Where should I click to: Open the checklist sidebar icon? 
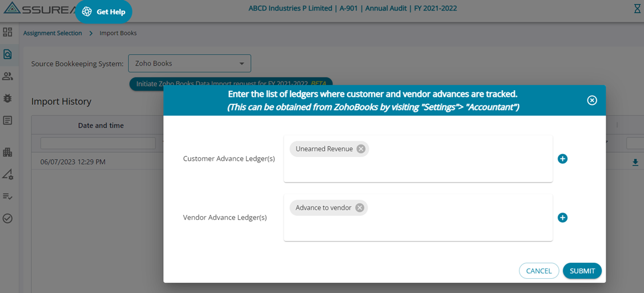7,196
